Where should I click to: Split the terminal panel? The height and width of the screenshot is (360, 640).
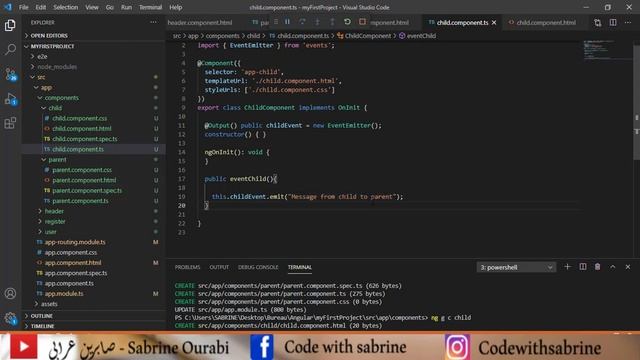pos(583,267)
